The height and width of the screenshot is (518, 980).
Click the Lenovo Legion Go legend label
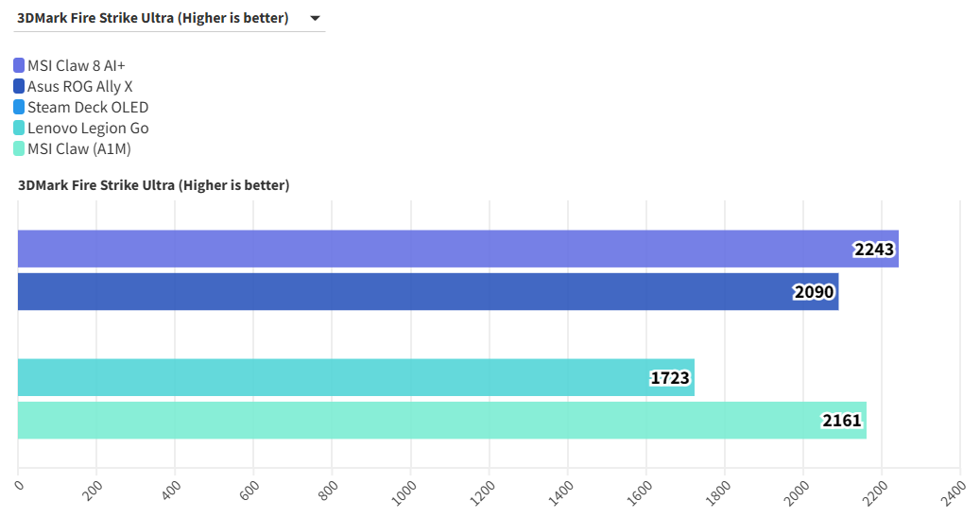coord(87,128)
